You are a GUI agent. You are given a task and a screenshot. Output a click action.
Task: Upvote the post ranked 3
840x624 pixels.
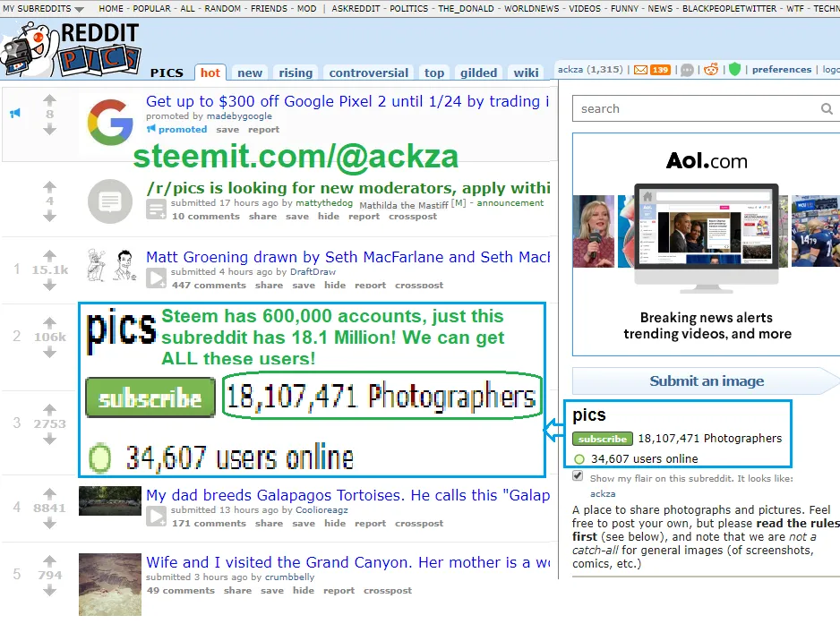click(x=49, y=409)
